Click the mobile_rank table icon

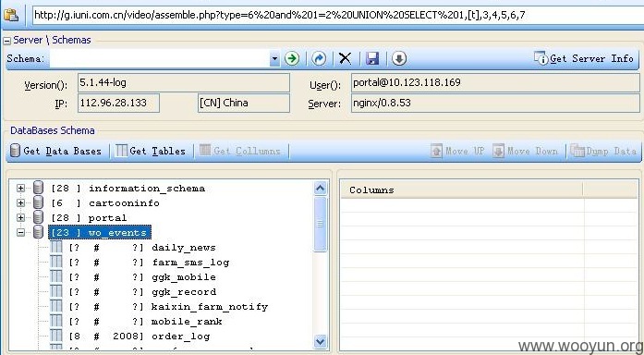coord(55,322)
